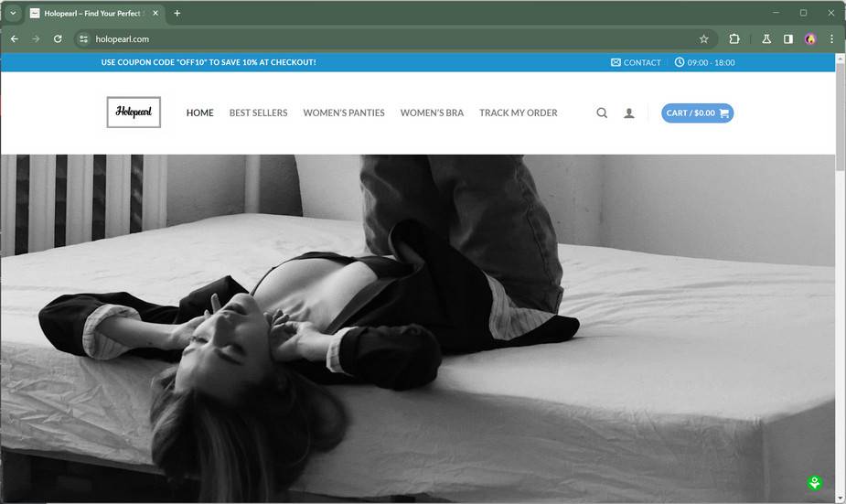Maximize the browser window
This screenshot has height=504, width=846.
803,13
